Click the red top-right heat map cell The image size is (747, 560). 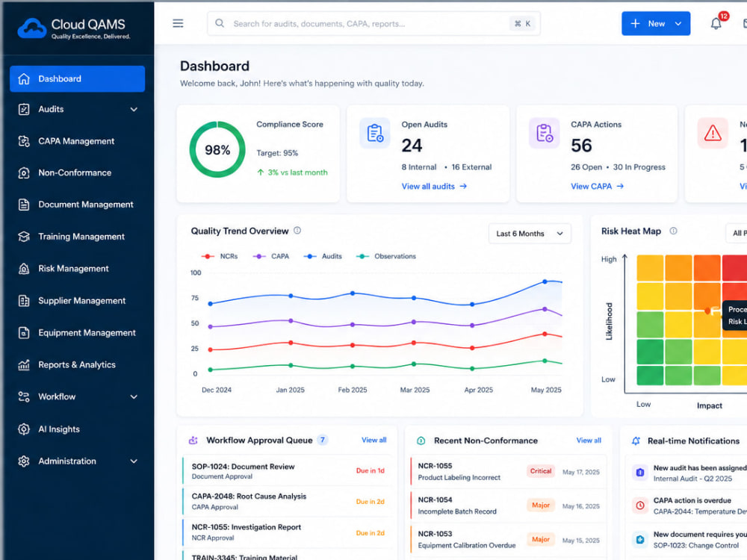tap(734, 267)
